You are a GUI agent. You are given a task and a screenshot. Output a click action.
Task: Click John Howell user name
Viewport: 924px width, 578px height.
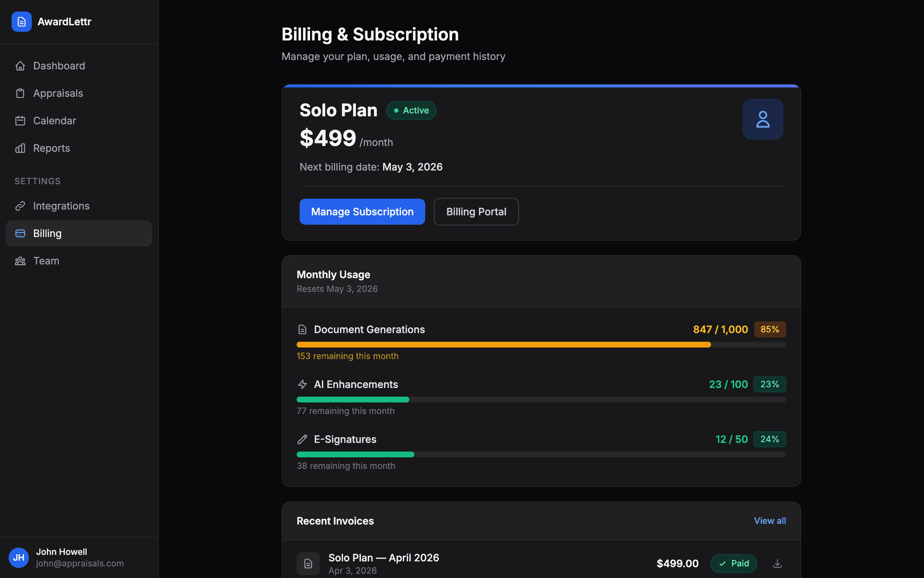point(61,552)
